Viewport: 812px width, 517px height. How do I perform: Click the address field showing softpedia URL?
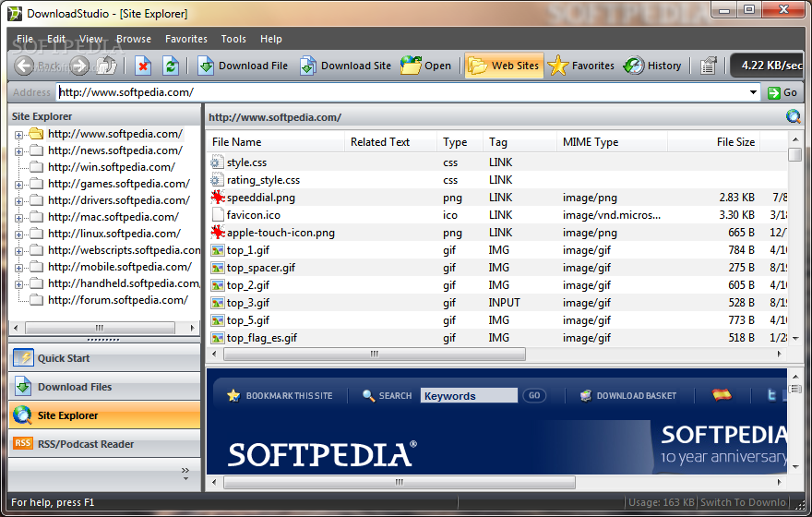point(402,92)
